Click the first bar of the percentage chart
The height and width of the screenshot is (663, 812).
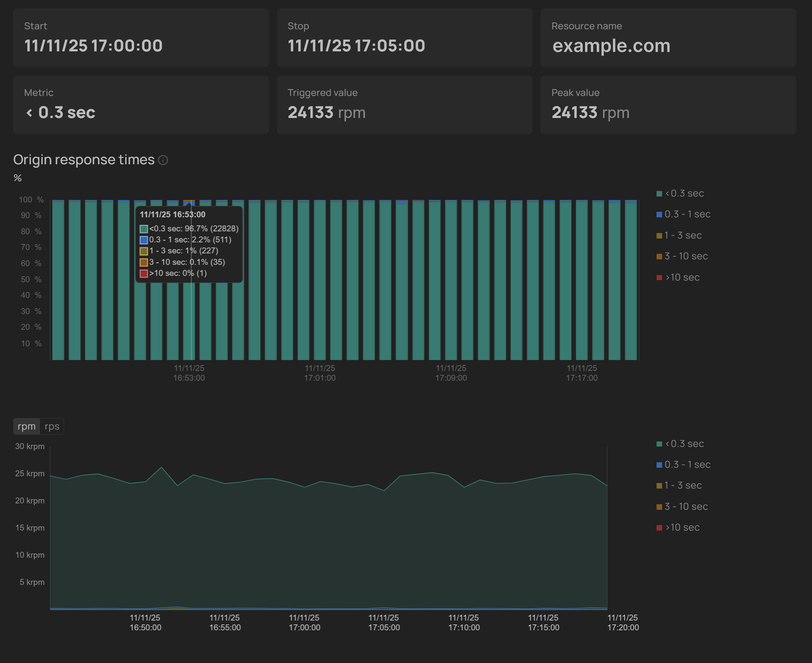[x=58, y=281]
